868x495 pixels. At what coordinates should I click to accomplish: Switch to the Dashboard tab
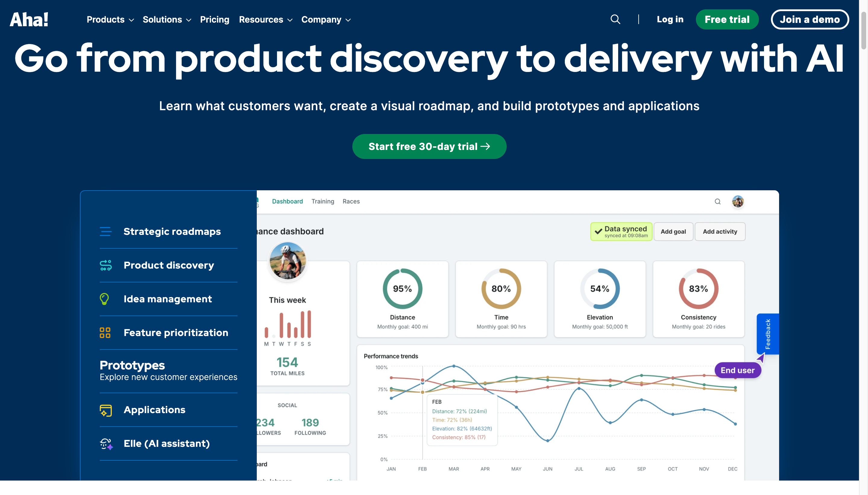[x=287, y=201]
